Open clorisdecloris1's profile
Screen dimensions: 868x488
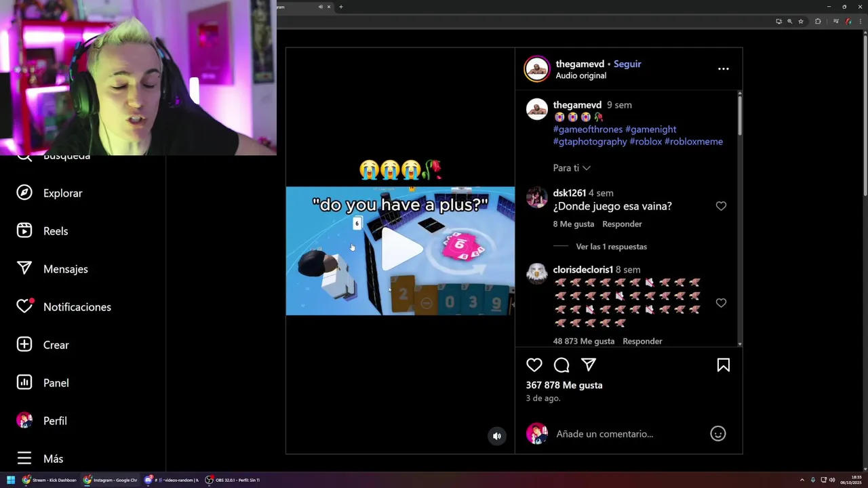(x=583, y=270)
